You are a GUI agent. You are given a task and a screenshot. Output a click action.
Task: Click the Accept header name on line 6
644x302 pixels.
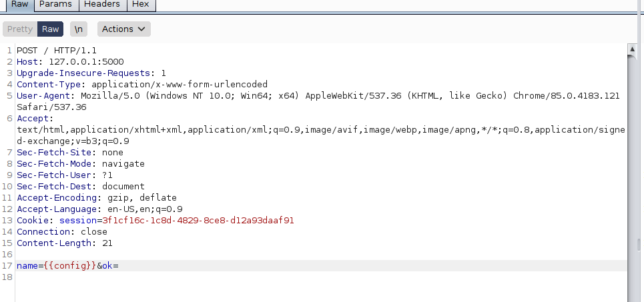(x=33, y=119)
